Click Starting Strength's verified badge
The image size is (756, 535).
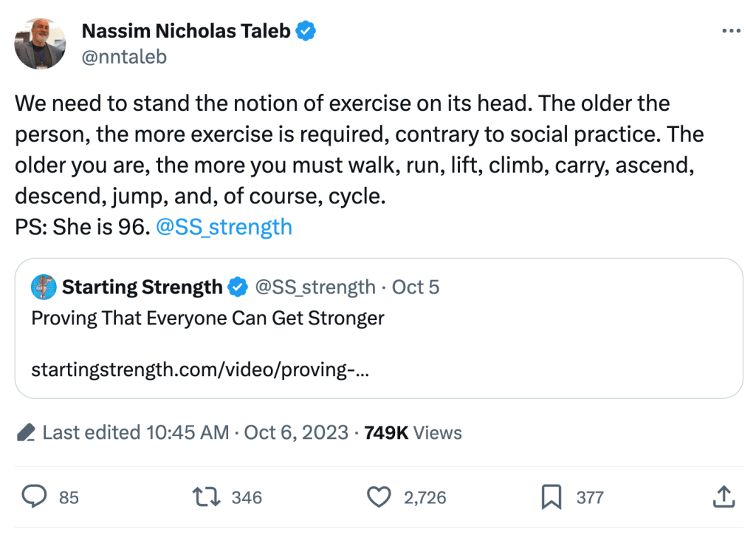click(x=238, y=287)
